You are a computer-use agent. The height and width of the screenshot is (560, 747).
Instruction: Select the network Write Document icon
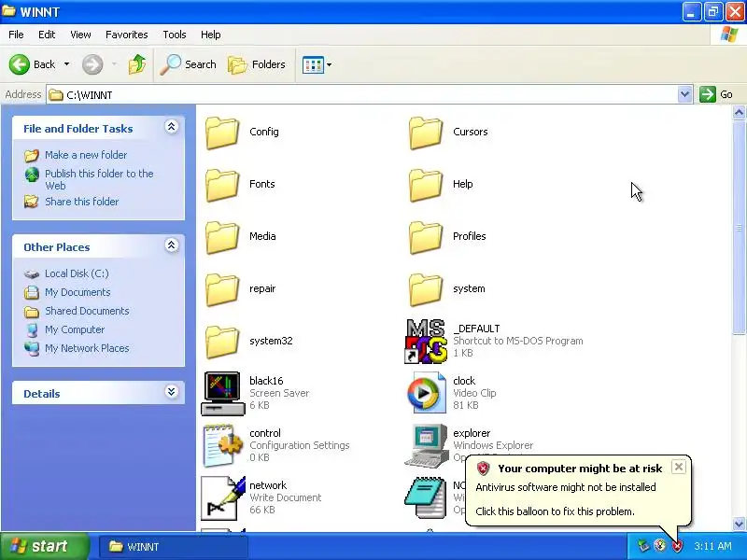pos(222,498)
